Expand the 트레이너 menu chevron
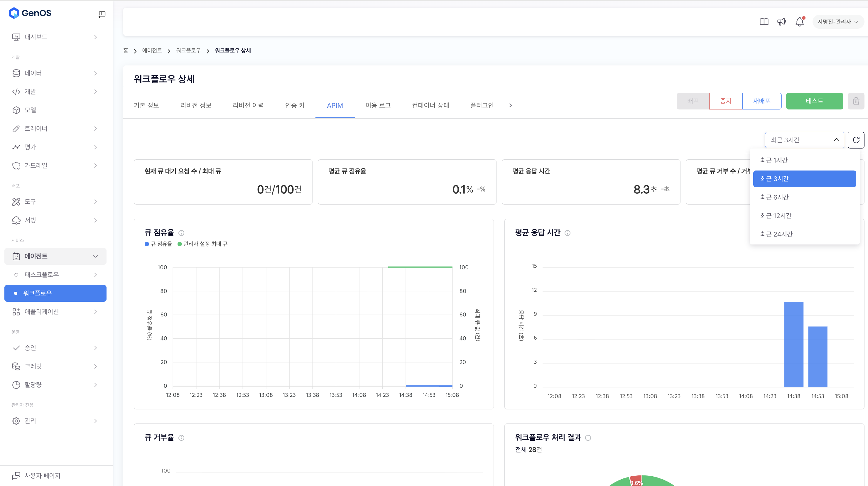868x486 pixels. (x=95, y=129)
